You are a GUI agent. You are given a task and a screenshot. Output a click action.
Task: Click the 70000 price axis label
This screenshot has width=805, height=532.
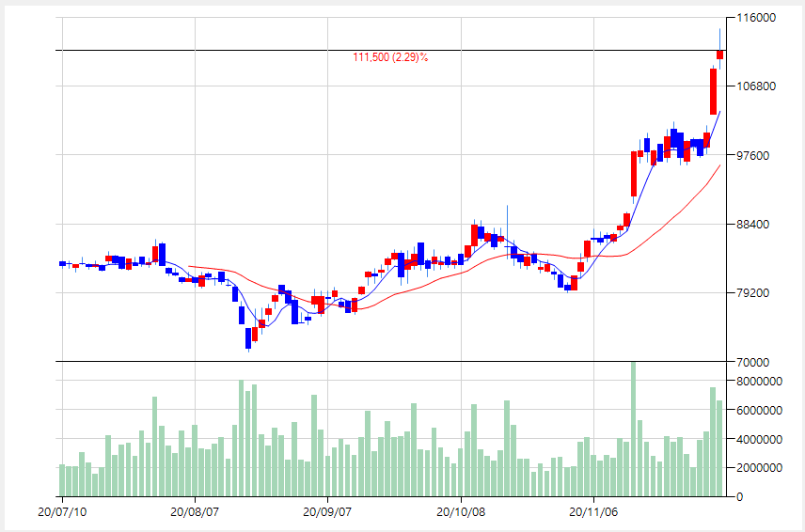click(753, 363)
